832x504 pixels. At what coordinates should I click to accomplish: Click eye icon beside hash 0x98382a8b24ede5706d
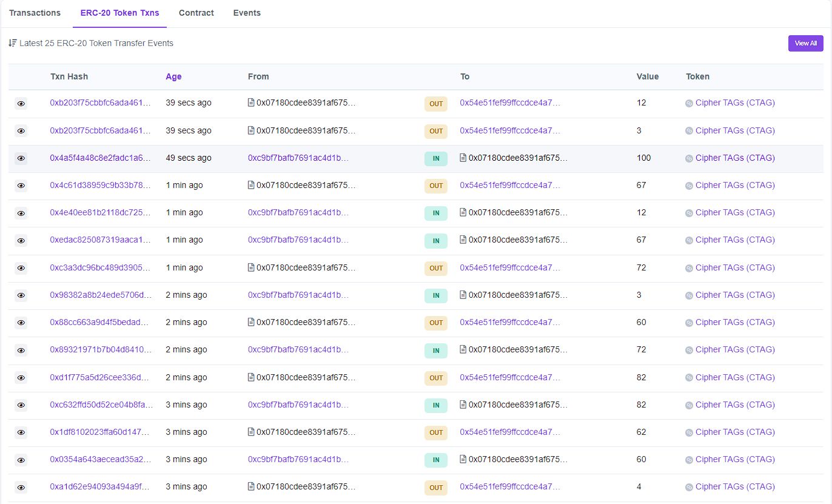pyautogui.click(x=21, y=295)
